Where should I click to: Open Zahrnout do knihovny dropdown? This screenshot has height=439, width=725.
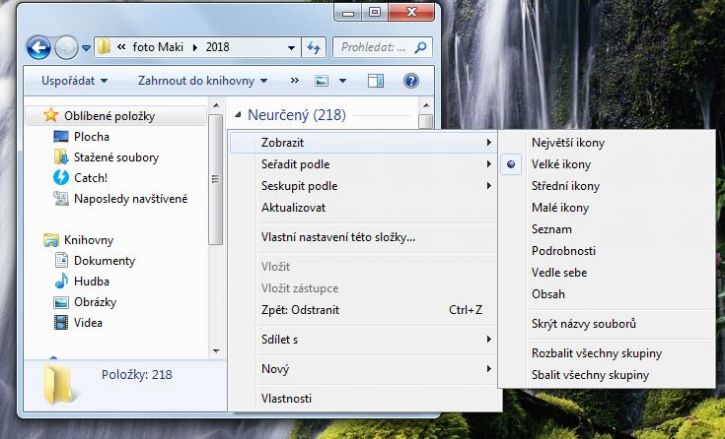coord(203,81)
